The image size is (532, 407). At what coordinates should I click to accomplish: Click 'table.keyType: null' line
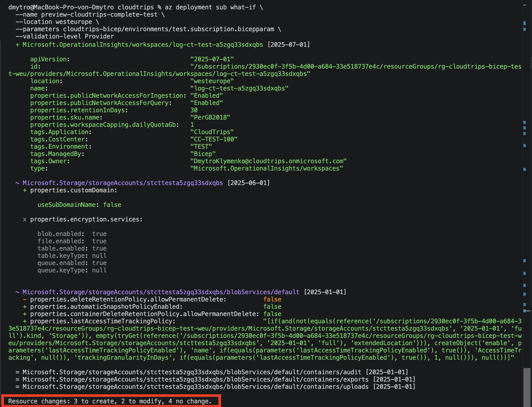click(x=72, y=256)
